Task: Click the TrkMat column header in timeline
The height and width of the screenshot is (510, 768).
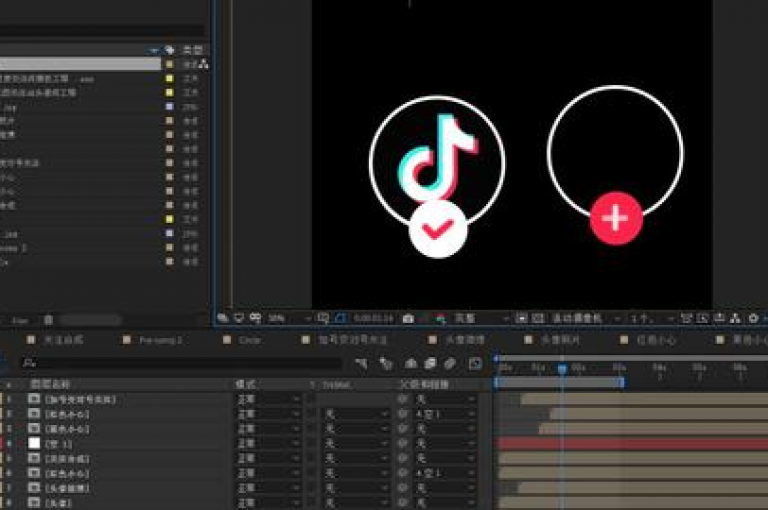Action: [336, 385]
